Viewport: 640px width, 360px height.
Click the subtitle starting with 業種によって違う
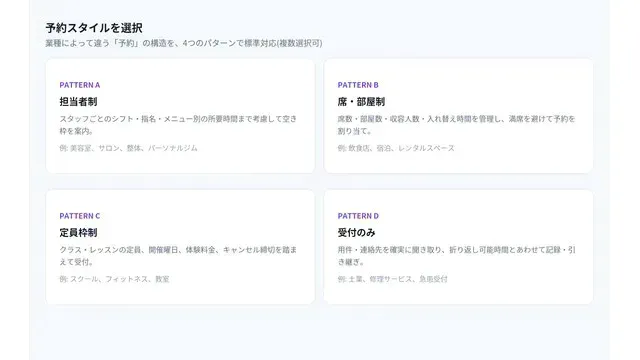tap(184, 43)
